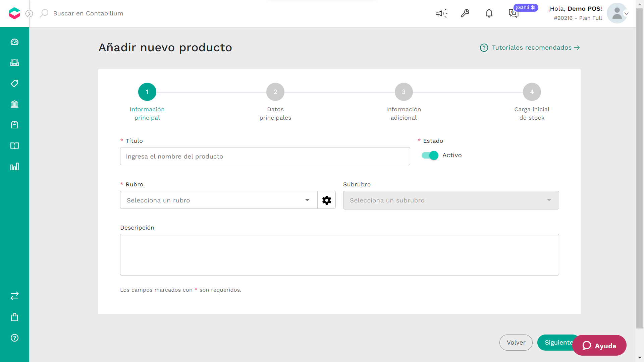Open the notifications bell

[x=489, y=13]
